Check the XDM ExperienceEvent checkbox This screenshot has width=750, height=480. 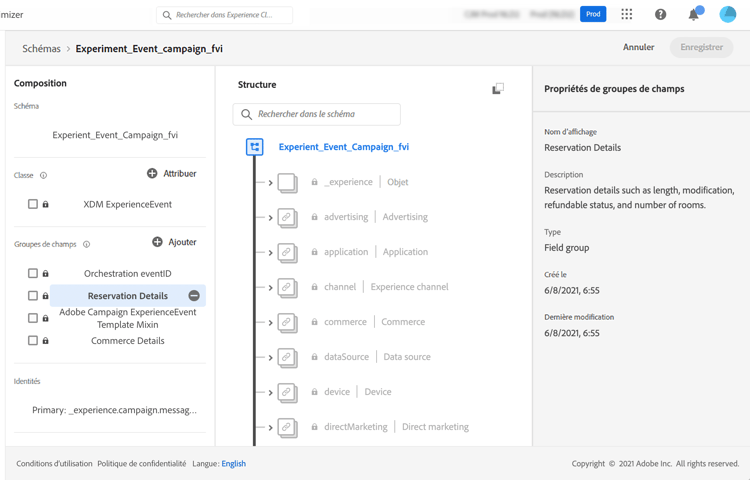pos(33,204)
